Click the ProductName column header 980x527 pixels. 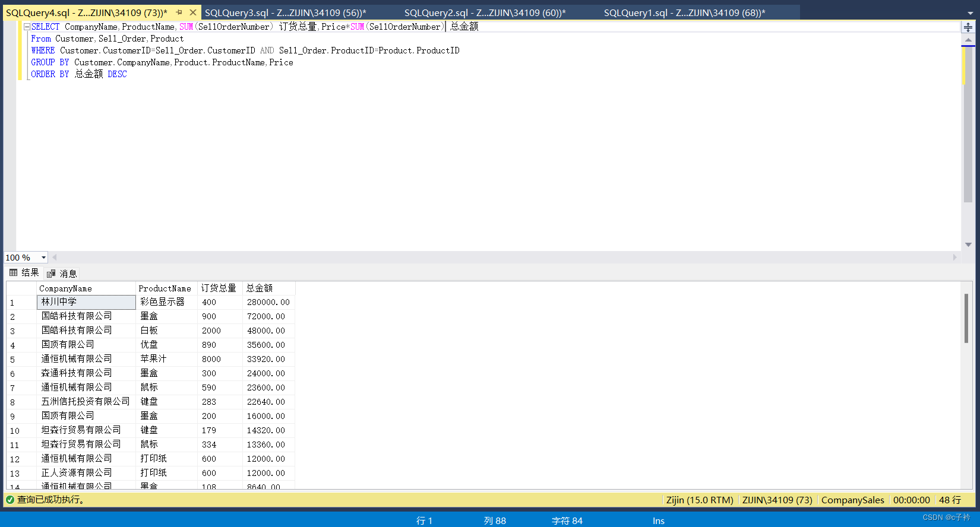[x=167, y=288]
